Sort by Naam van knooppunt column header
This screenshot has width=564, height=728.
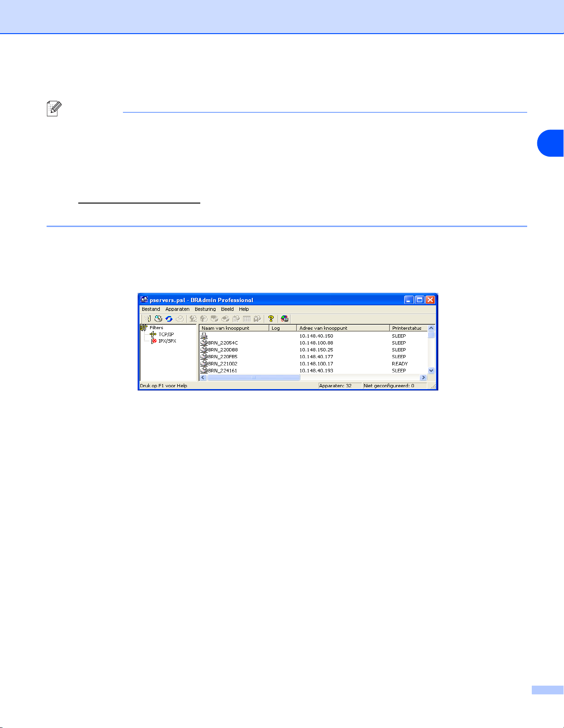pyautogui.click(x=234, y=328)
